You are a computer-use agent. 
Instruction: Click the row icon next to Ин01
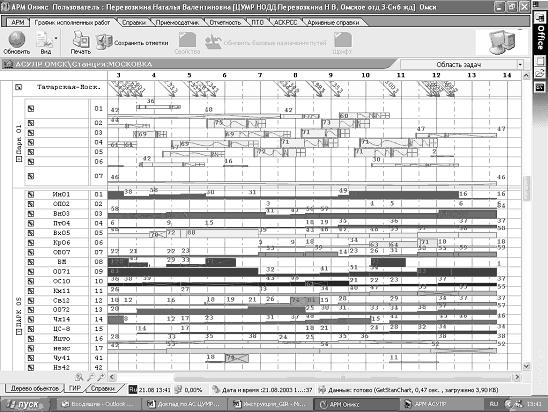click(31, 194)
